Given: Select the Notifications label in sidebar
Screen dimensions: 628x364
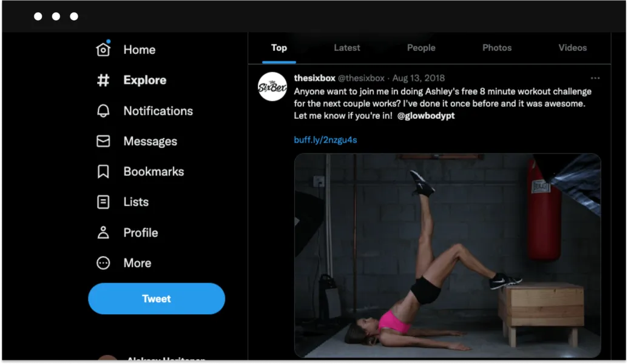Looking at the screenshot, I should click(x=158, y=111).
